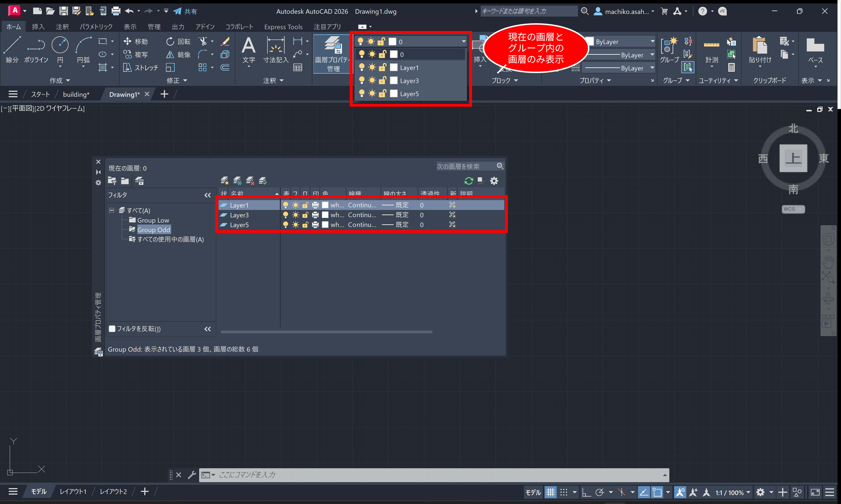
Task: Click the Rotate (回転) tool
Action: click(170, 41)
